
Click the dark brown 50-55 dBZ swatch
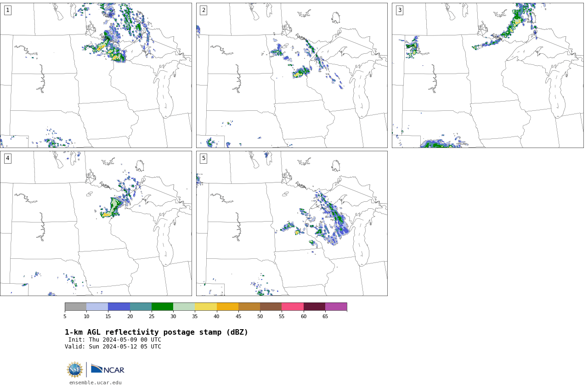click(x=271, y=307)
